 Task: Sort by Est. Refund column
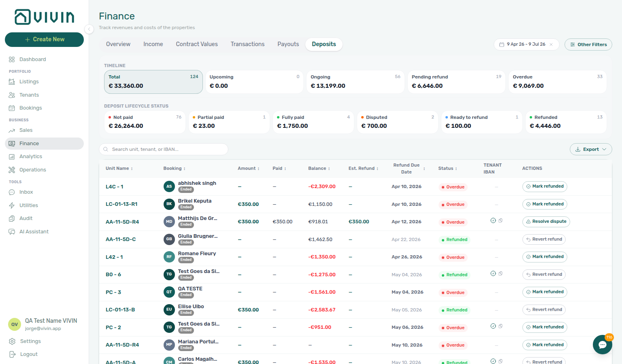pos(364,169)
